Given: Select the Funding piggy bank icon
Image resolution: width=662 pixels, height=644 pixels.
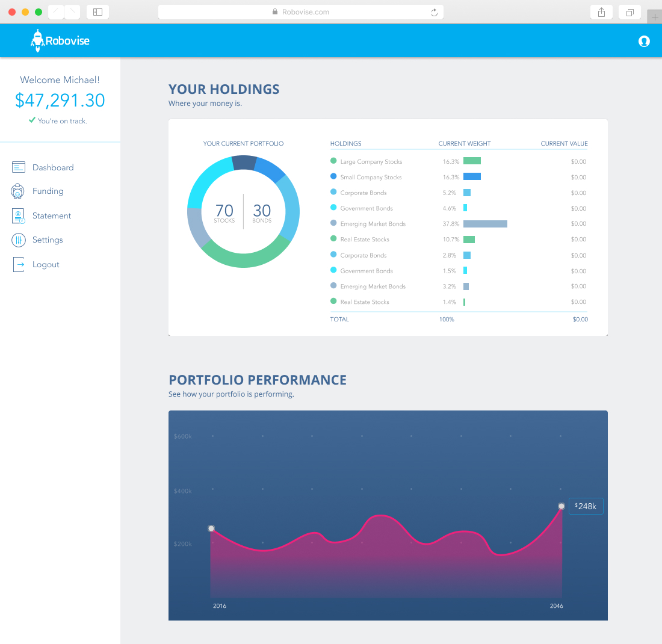Looking at the screenshot, I should pos(17,191).
